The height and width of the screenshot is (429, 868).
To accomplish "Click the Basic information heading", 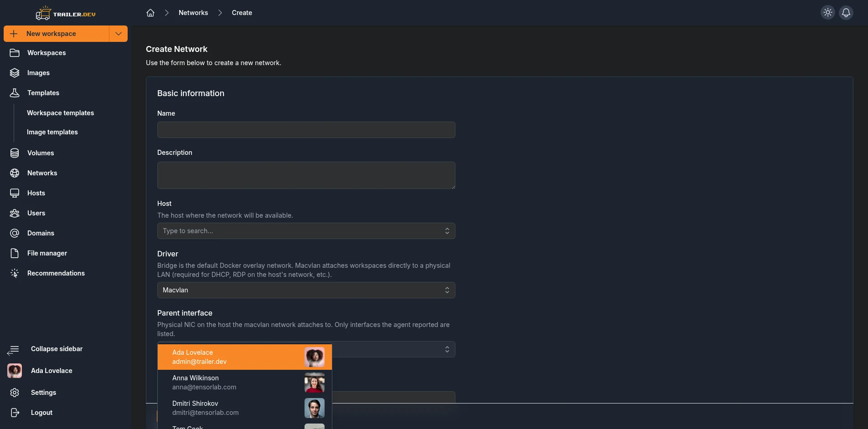I will 191,93.
